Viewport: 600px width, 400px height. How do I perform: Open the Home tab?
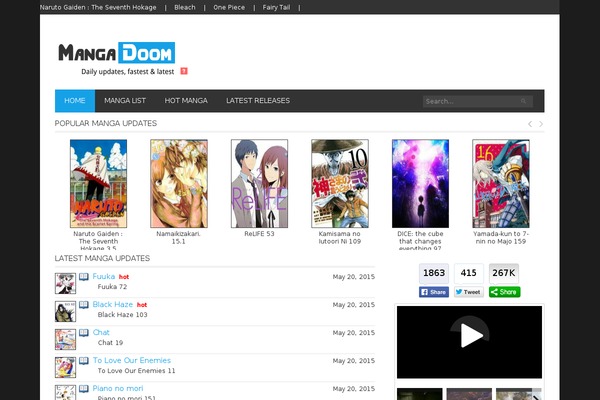click(x=75, y=101)
